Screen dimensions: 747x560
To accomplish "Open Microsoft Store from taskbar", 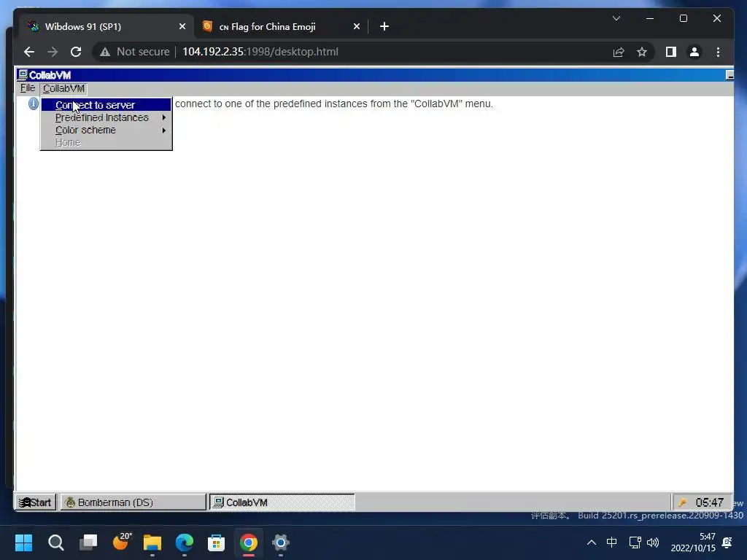I will (x=216, y=542).
